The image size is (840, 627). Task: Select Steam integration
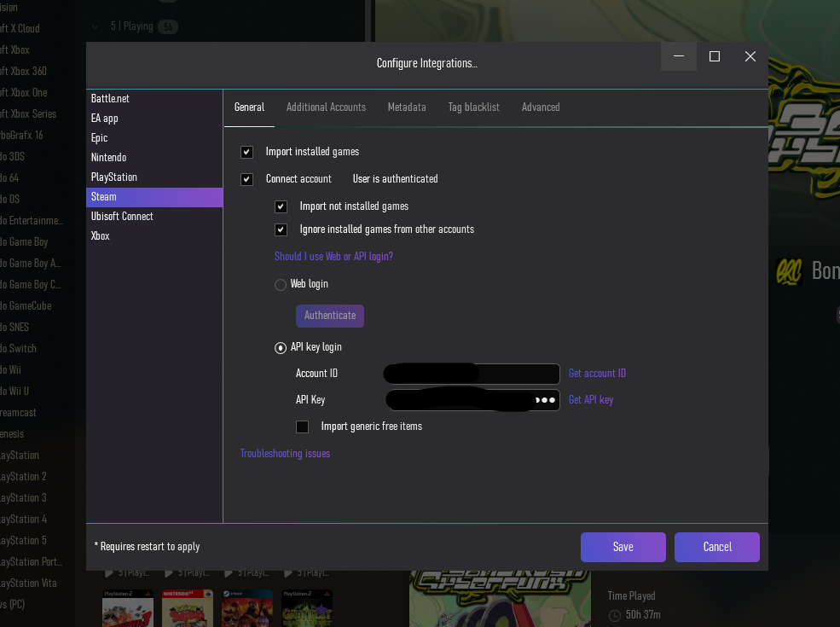point(154,197)
